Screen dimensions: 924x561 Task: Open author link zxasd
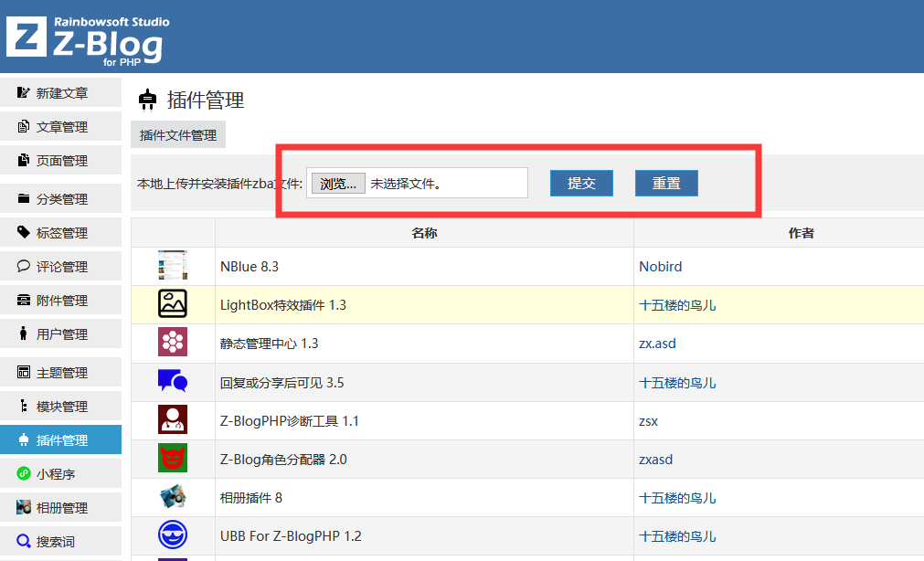click(x=655, y=459)
